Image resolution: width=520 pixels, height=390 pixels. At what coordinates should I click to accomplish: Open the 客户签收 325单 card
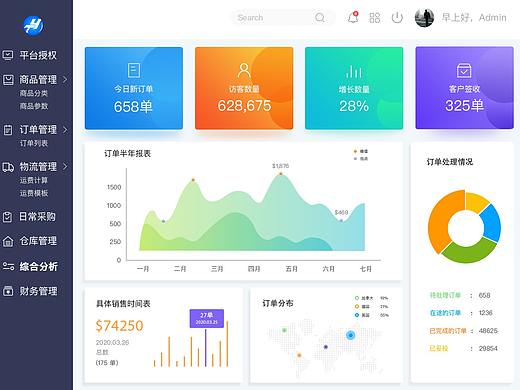464,88
